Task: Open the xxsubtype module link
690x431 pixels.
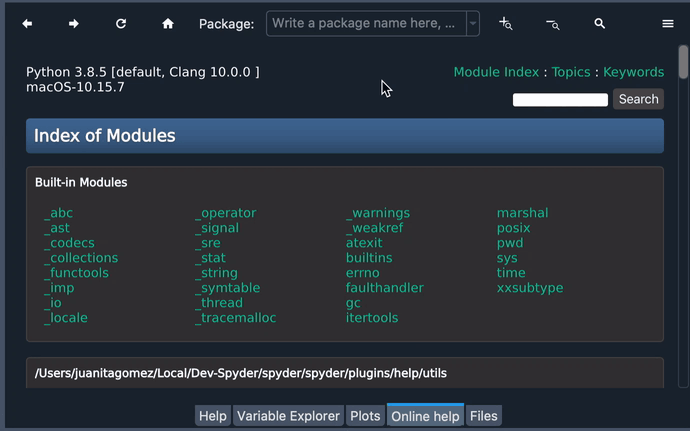Action: 530,288
